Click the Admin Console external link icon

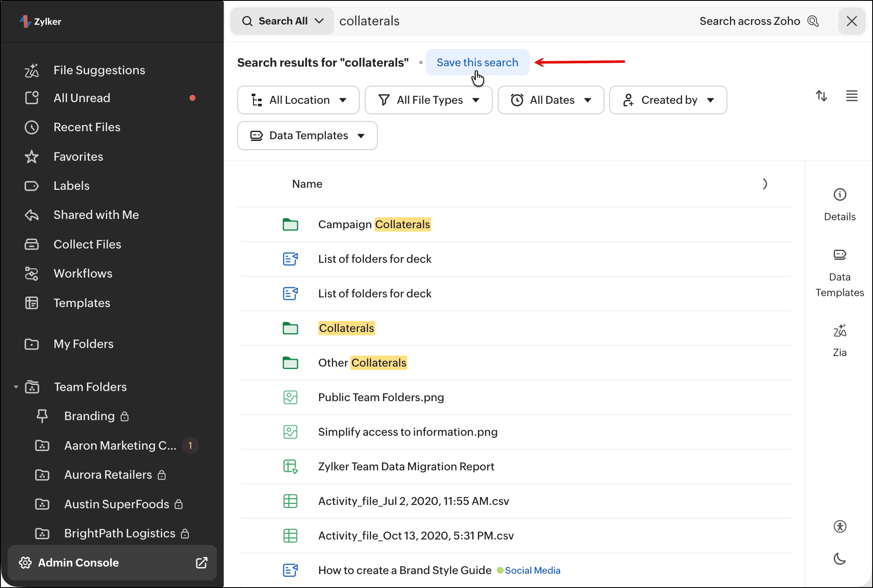pos(202,563)
